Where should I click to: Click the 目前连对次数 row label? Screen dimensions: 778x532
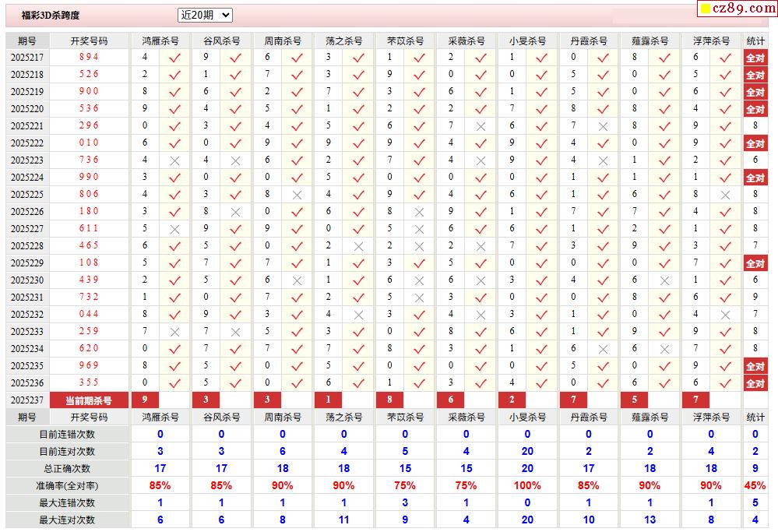67,452
